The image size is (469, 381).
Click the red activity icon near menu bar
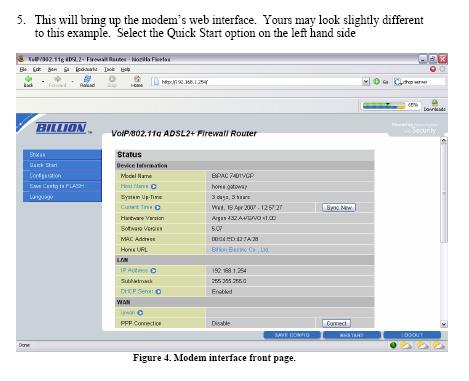[433, 69]
